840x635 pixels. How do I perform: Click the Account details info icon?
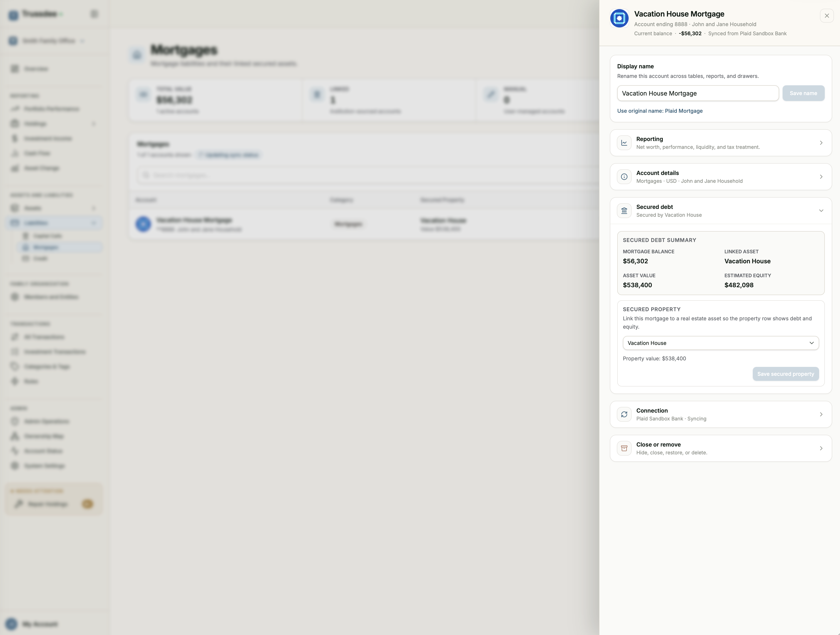click(624, 177)
